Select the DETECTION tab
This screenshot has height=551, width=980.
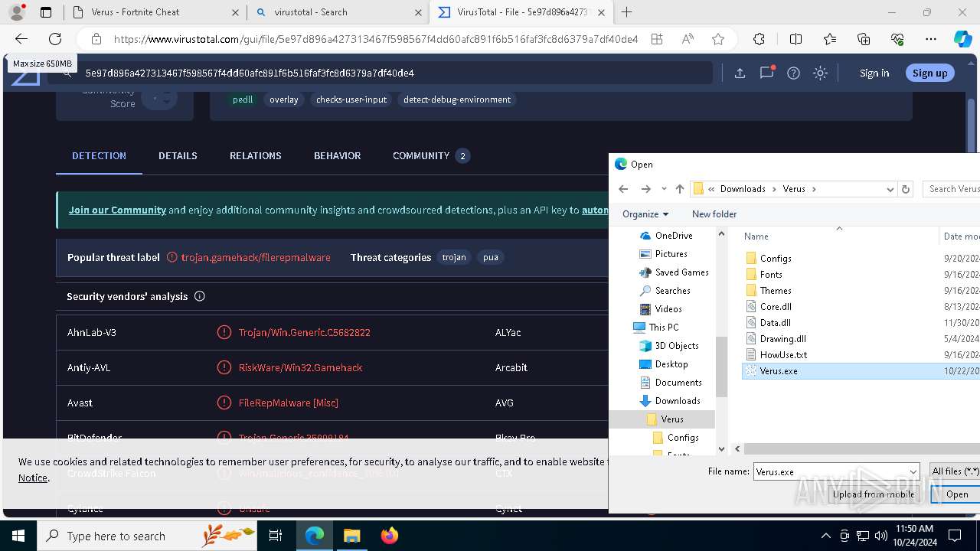(99, 155)
